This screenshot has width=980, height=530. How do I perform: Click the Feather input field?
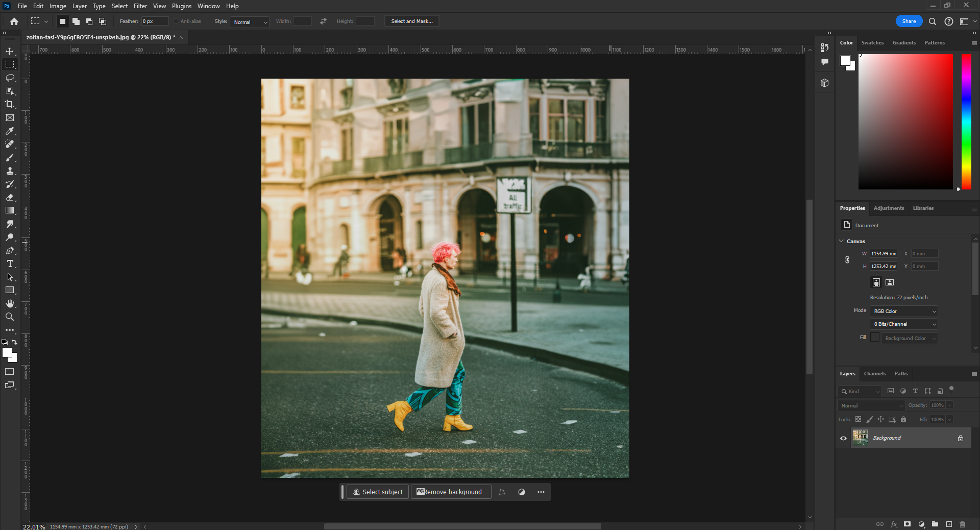point(155,21)
